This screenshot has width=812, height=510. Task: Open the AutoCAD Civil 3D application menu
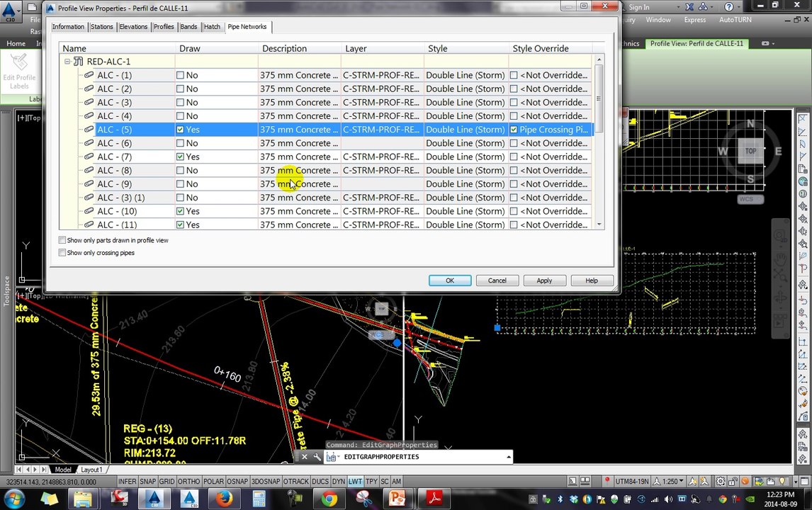click(x=11, y=11)
